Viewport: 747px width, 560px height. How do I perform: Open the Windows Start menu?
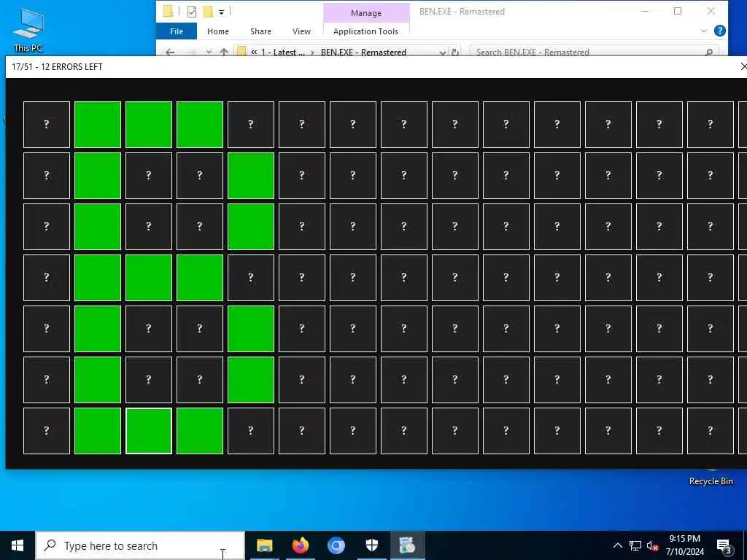(18, 545)
